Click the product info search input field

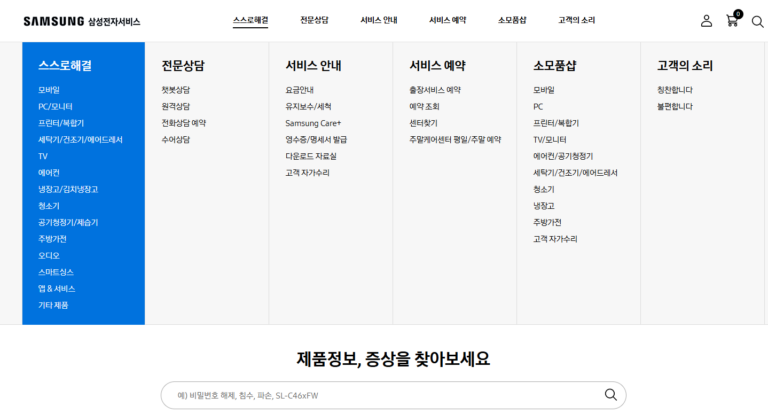[x=393, y=395]
